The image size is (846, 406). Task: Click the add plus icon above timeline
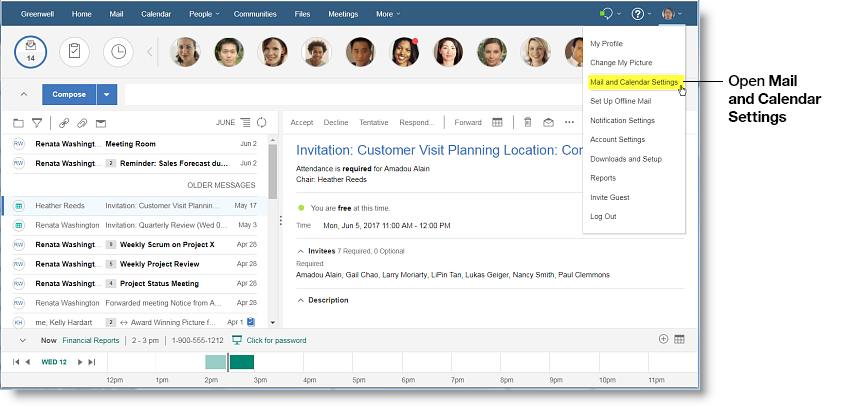(663, 340)
